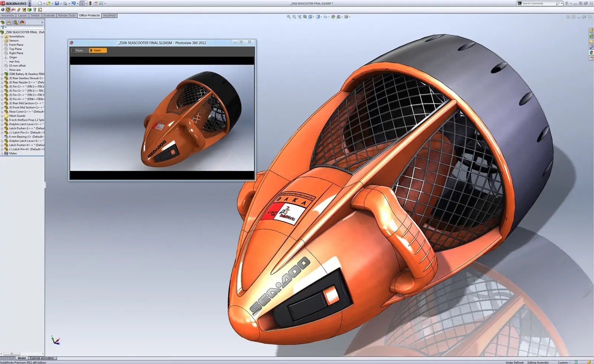Viewport: 594px width, 364px height.
Task: Switch to the Render Tools tab
Action: coord(66,16)
